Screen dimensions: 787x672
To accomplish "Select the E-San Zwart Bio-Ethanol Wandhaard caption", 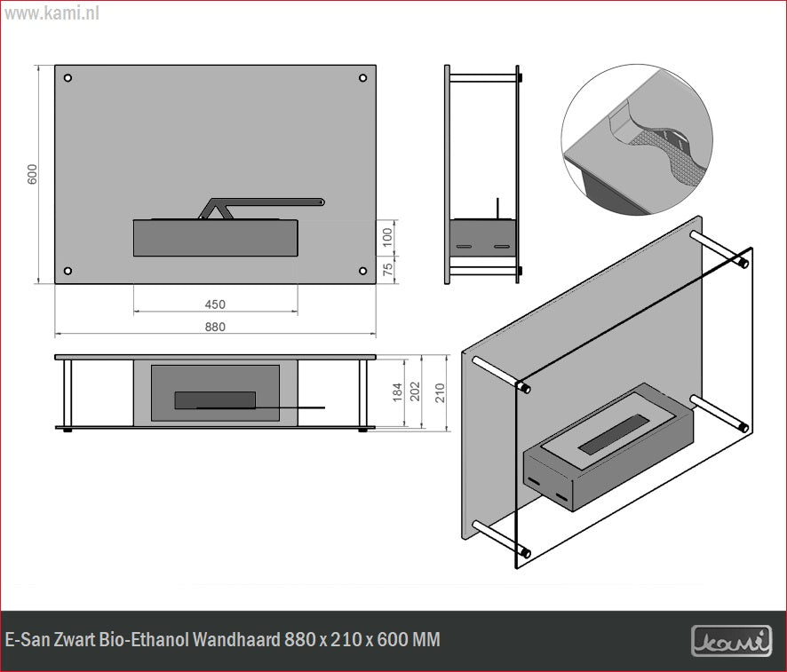I will 223,640.
